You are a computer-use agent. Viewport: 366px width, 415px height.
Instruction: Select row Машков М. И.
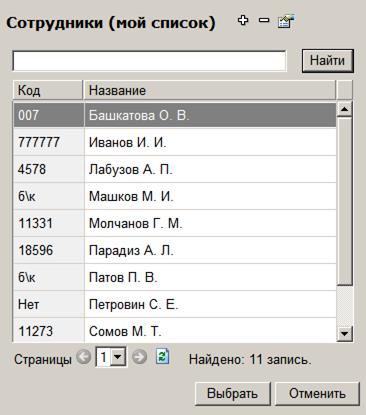click(175, 196)
